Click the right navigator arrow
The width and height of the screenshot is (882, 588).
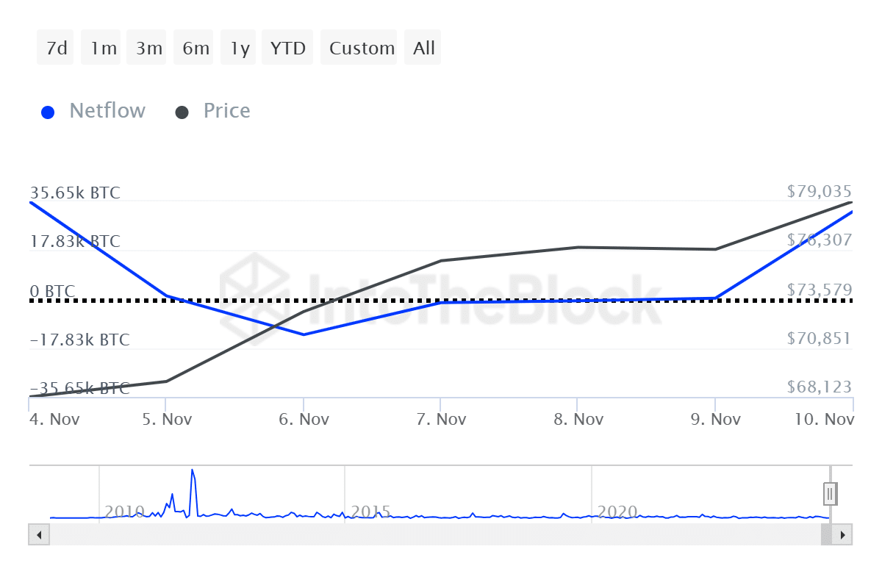tap(842, 534)
